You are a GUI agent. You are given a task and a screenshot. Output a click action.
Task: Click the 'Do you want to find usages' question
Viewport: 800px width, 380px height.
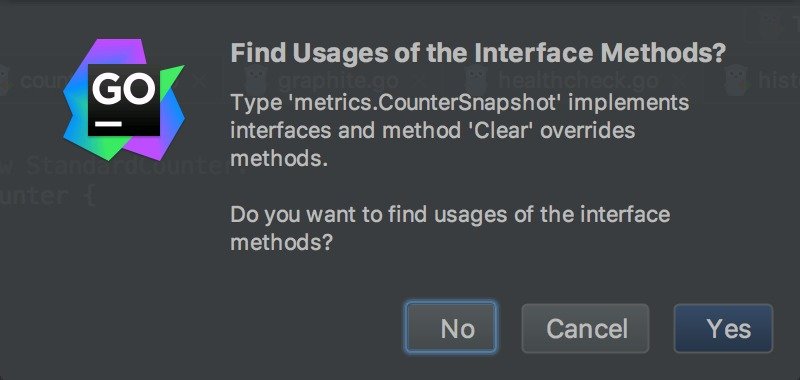click(450, 227)
